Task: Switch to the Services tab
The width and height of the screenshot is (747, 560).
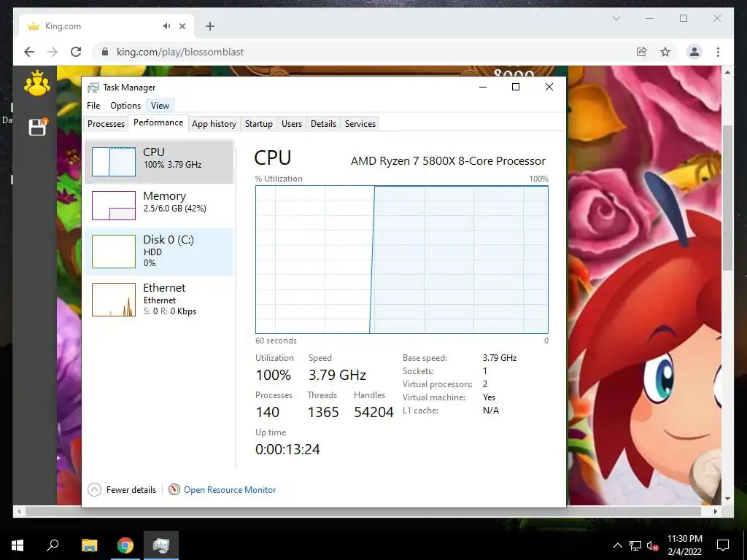Action: click(360, 124)
